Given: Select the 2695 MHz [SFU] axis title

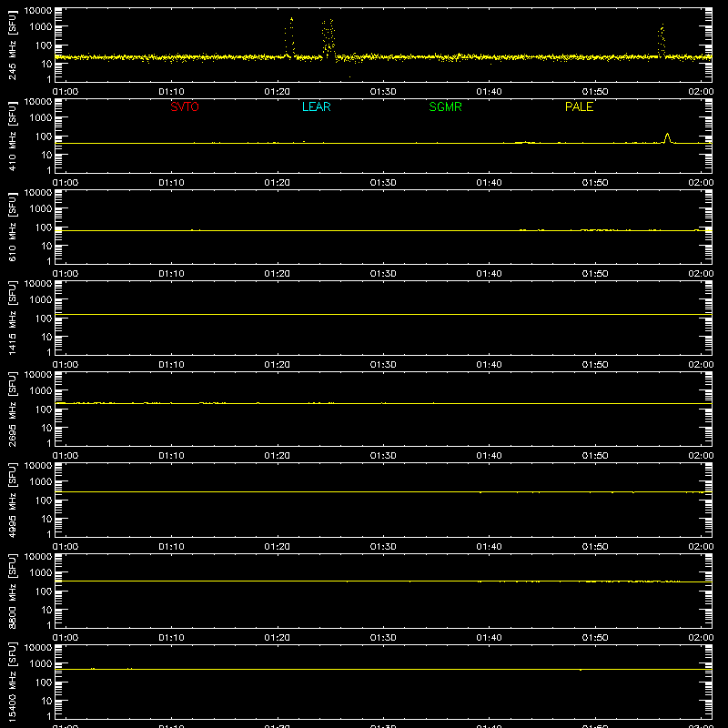Looking at the screenshot, I should pyautogui.click(x=13, y=409).
